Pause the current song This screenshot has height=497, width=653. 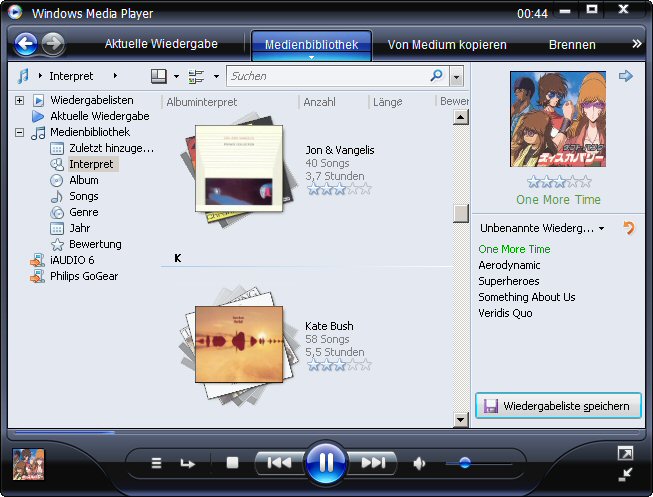click(326, 462)
